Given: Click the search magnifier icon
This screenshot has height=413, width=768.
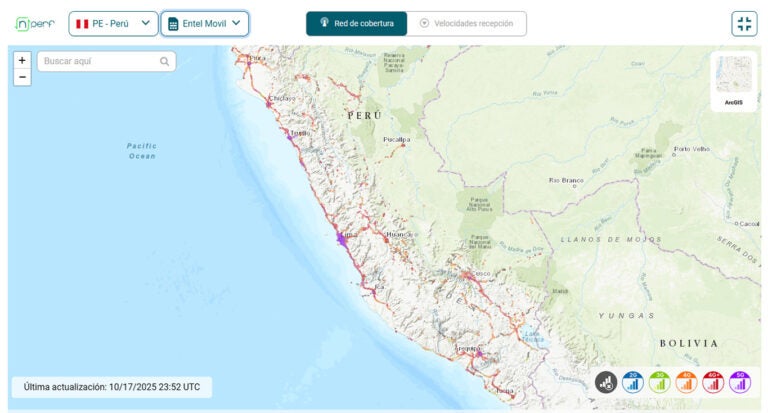Looking at the screenshot, I should point(164,61).
